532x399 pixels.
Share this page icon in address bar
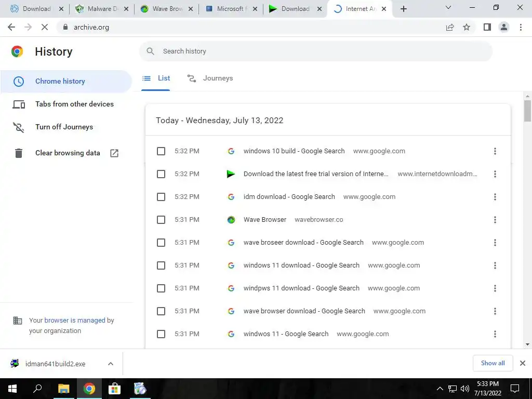(x=450, y=27)
